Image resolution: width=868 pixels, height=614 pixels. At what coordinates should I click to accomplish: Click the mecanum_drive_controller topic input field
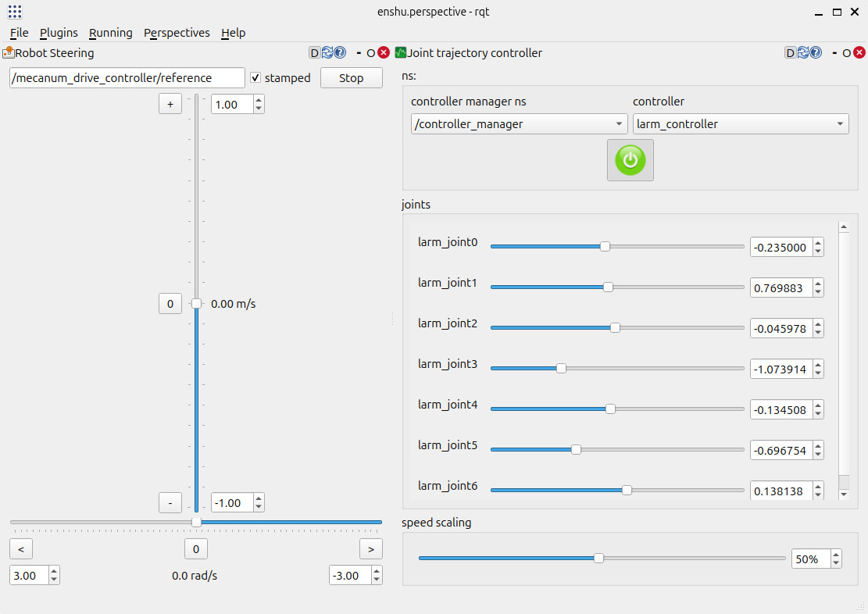(x=127, y=78)
